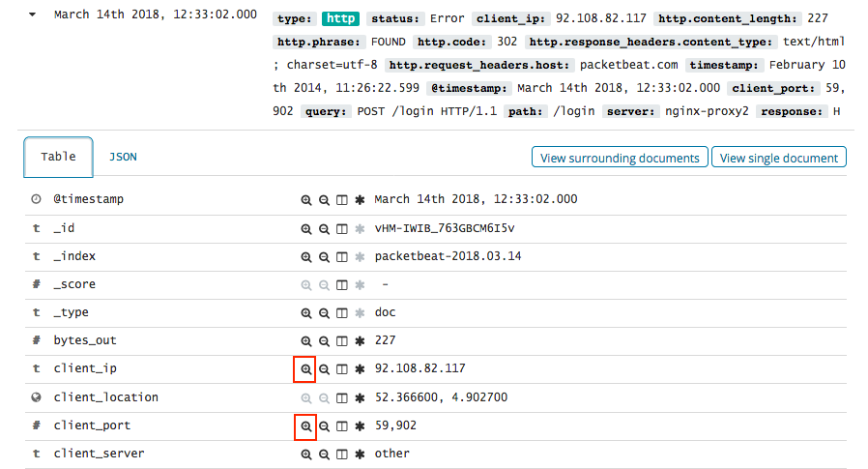
Task: Toggle the bytes_out column in table
Action: point(341,341)
